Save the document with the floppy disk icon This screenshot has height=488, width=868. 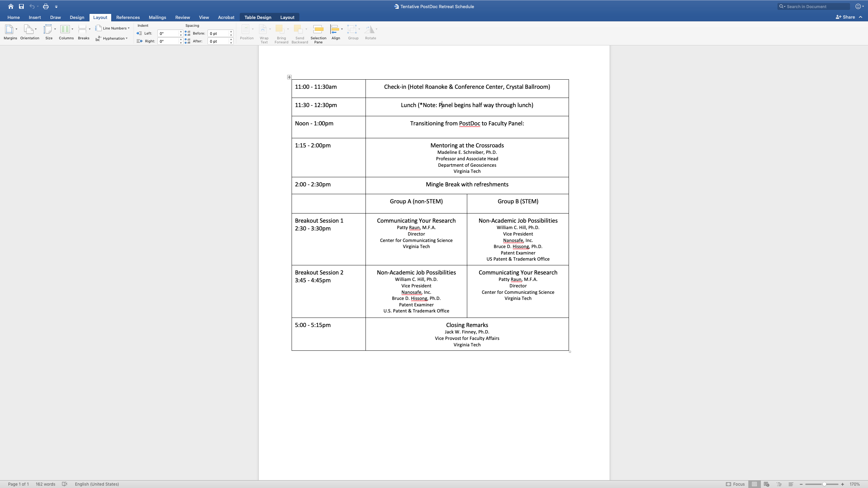tap(21, 6)
